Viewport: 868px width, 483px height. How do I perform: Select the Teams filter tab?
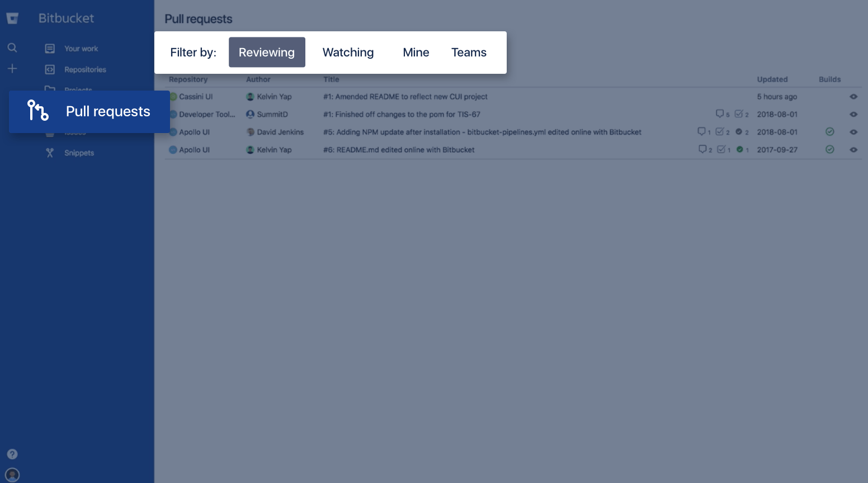(469, 52)
